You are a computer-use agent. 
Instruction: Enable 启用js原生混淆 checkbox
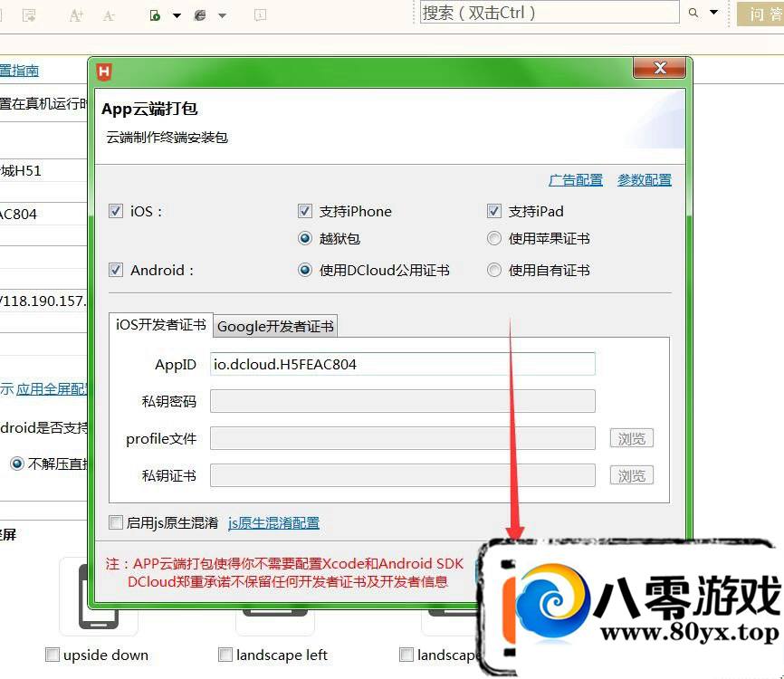coord(115,522)
